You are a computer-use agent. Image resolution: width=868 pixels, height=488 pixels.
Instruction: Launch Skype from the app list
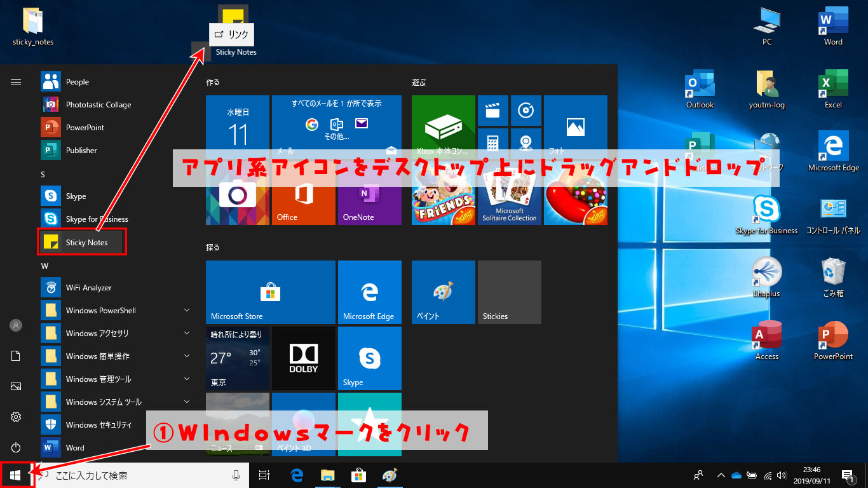pyautogui.click(x=116, y=196)
